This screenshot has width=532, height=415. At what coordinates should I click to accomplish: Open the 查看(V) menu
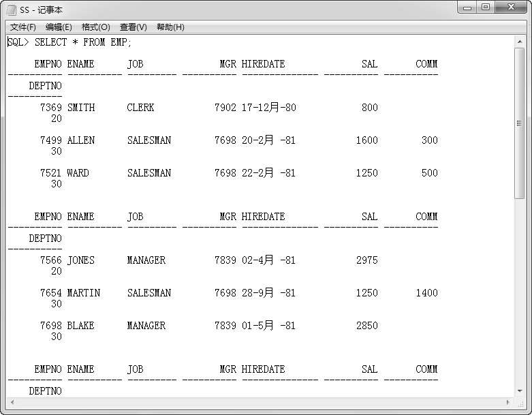[x=133, y=27]
